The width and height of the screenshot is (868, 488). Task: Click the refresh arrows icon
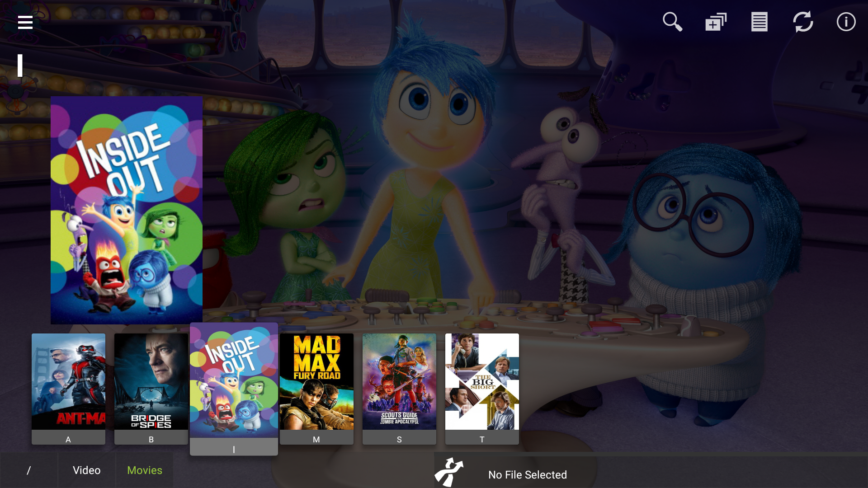803,22
